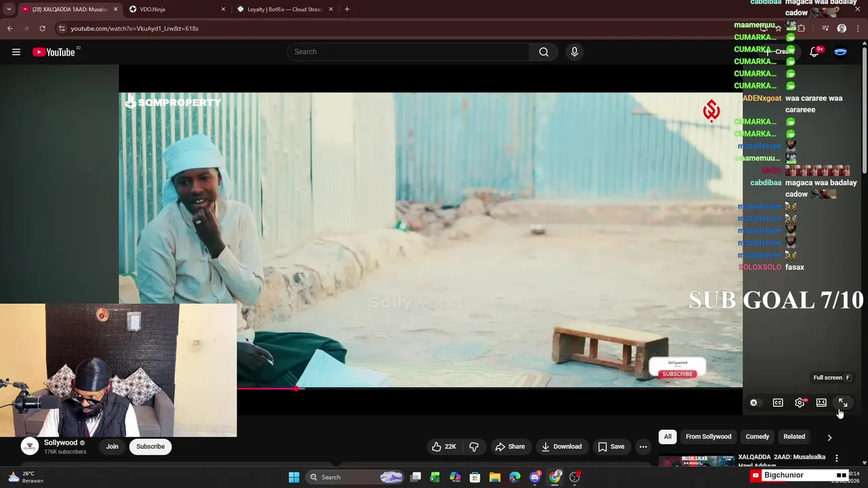Viewport: 868px width, 488px height.
Task: Open more actions ellipsis under video
Action: tap(643, 447)
